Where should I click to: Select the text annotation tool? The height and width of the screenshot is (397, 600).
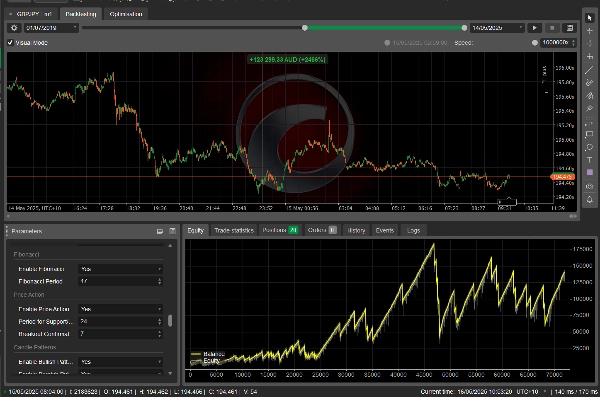tap(590, 160)
